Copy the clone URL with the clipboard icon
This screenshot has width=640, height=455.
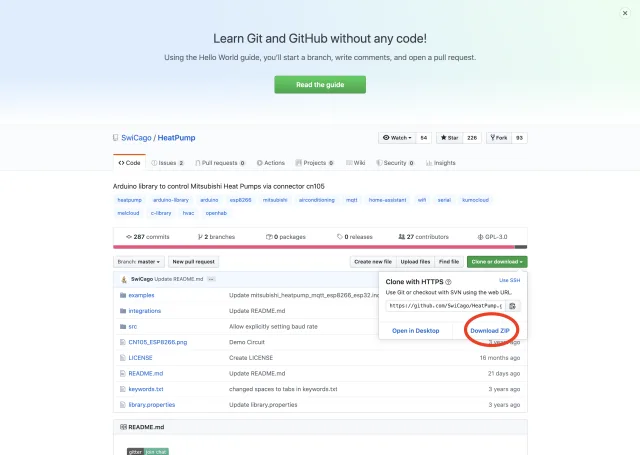tap(513, 305)
